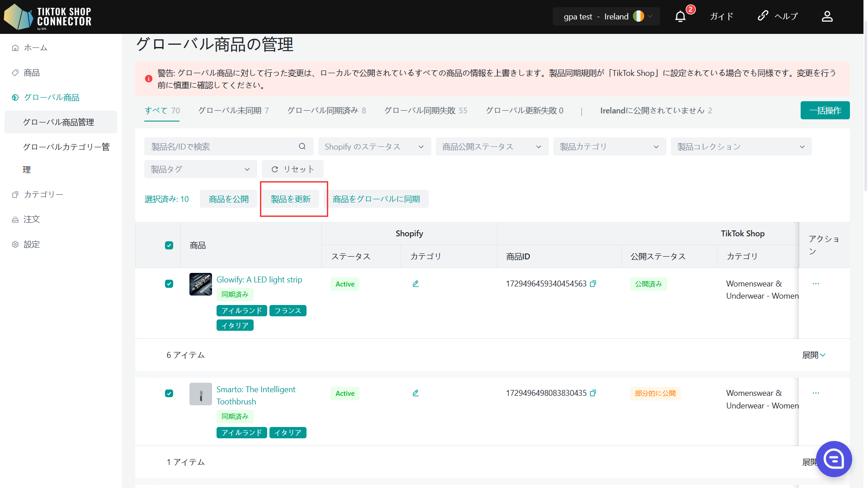
Task: Click the Ireland flag icon
Action: click(638, 16)
